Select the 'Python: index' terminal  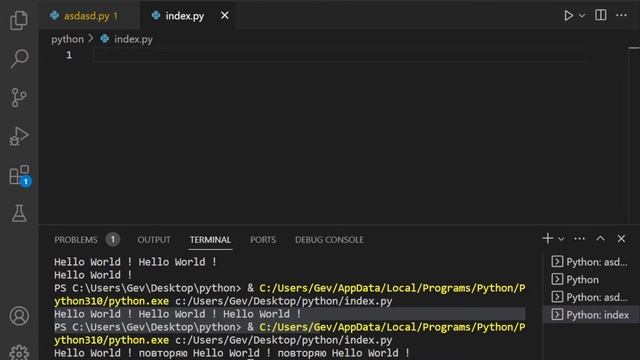click(x=590, y=315)
